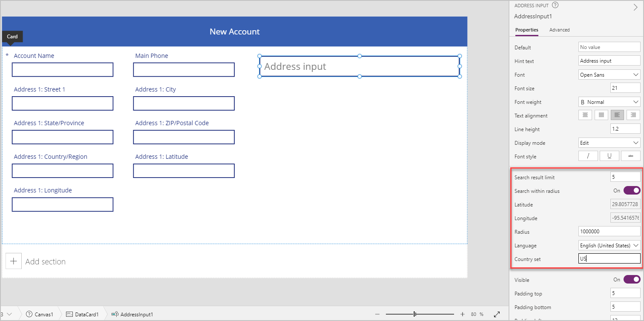
Task: Click the Radius value box
Action: [609, 232]
